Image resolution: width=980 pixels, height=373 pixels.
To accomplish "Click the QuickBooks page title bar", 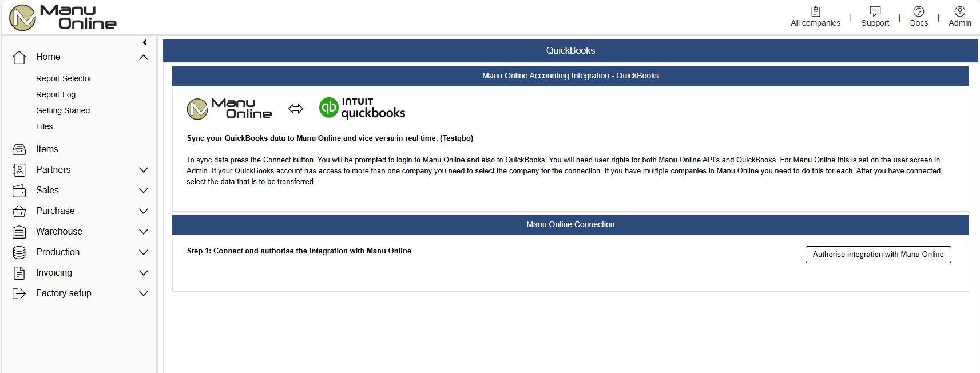I will click(x=570, y=51).
